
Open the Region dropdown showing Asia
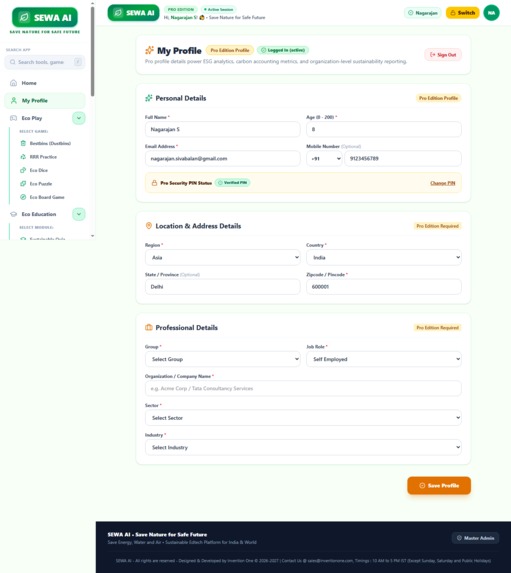point(223,258)
